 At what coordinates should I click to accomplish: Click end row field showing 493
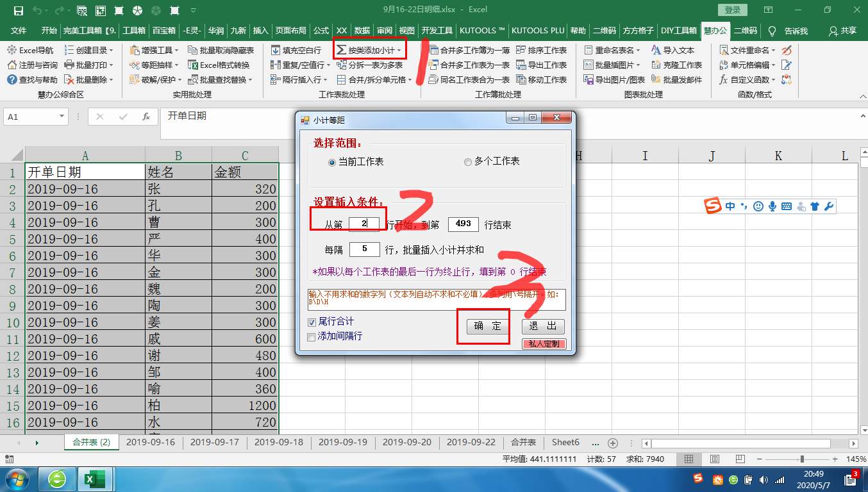[463, 224]
